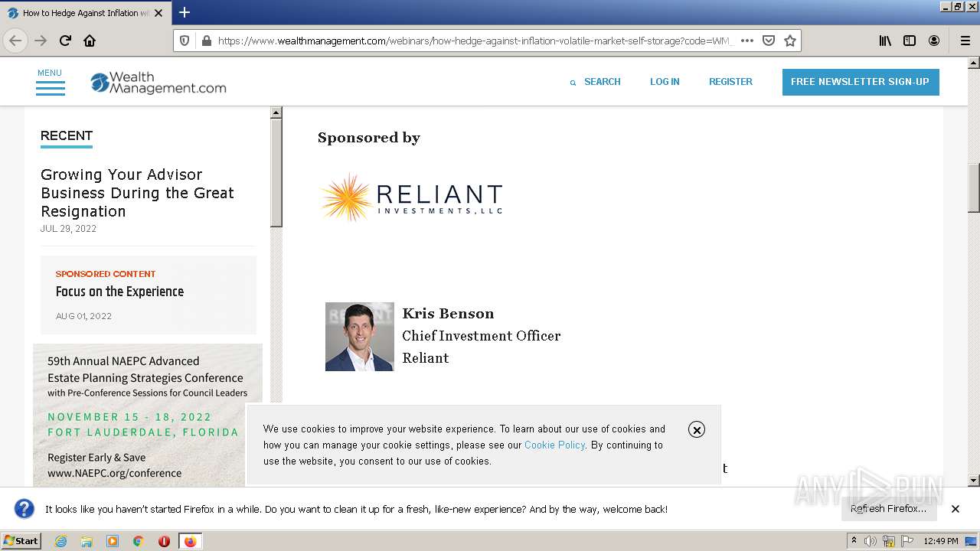Viewport: 980px width, 551px height.
Task: View site security padlock information
Action: click(x=206, y=41)
